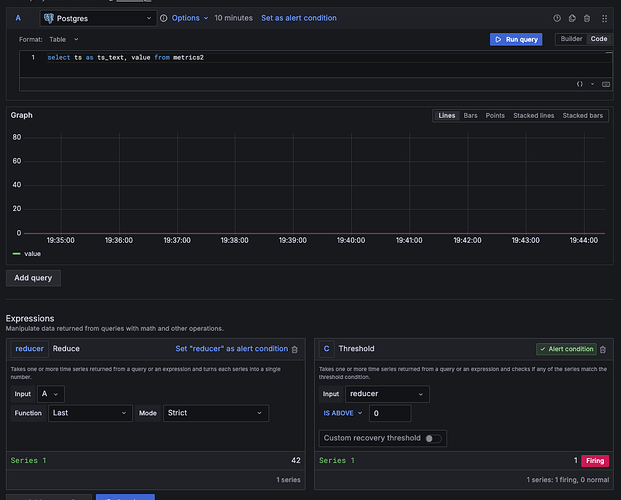Select Stacked lines graph style
This screenshot has width=621, height=500.
pos(533,116)
